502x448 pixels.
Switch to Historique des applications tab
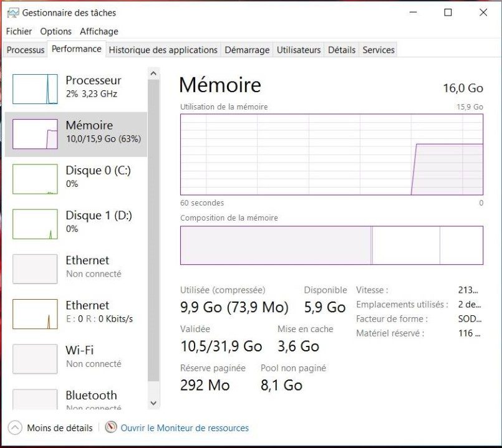(163, 50)
